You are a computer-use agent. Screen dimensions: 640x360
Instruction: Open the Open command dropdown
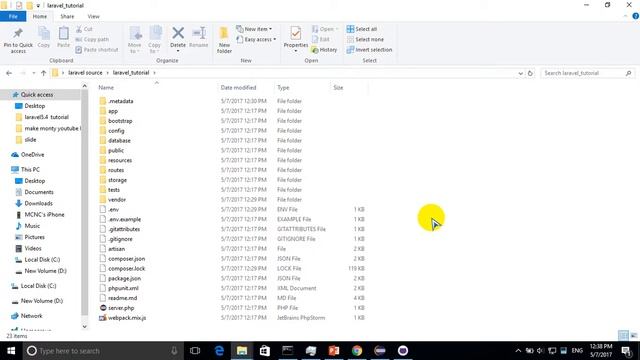click(x=325, y=29)
